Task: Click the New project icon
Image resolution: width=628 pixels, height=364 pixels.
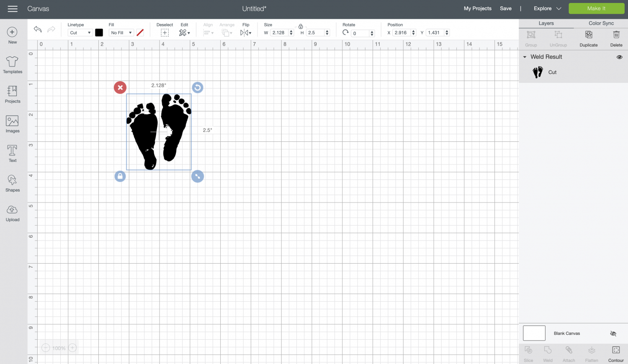Action: [13, 32]
